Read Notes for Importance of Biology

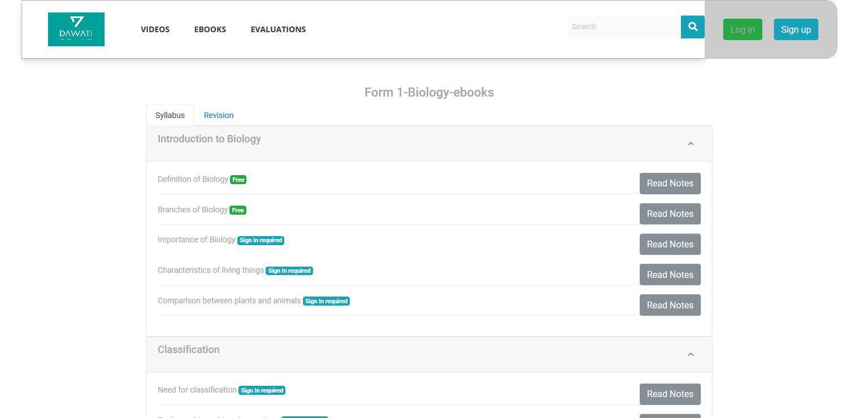[670, 245]
